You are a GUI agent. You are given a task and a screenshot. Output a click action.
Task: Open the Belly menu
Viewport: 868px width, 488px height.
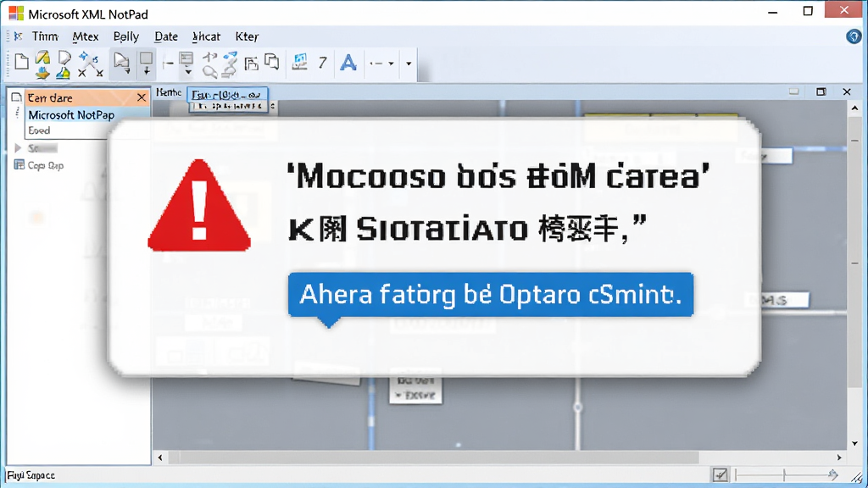pyautogui.click(x=125, y=36)
